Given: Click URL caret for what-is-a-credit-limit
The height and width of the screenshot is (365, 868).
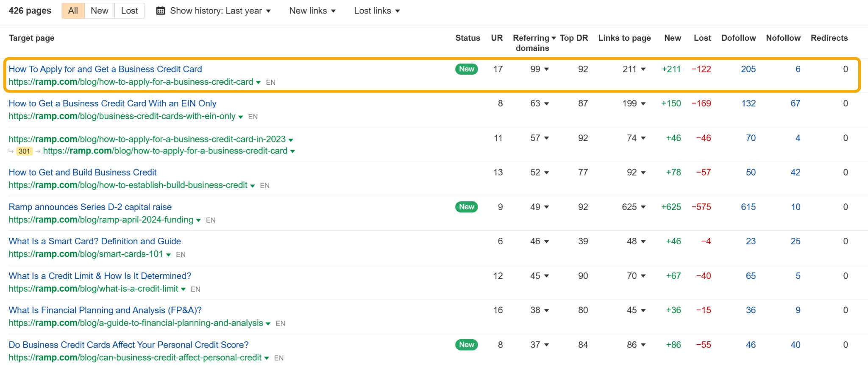Looking at the screenshot, I should 184,289.
